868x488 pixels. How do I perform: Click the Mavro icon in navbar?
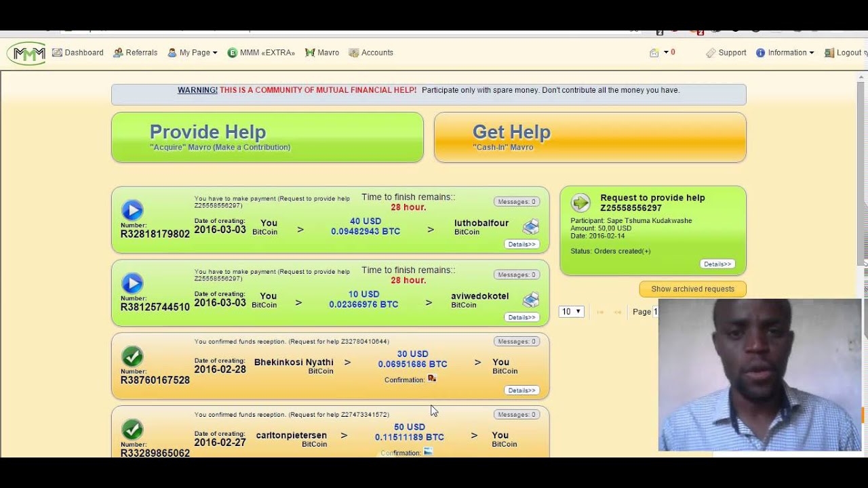310,53
